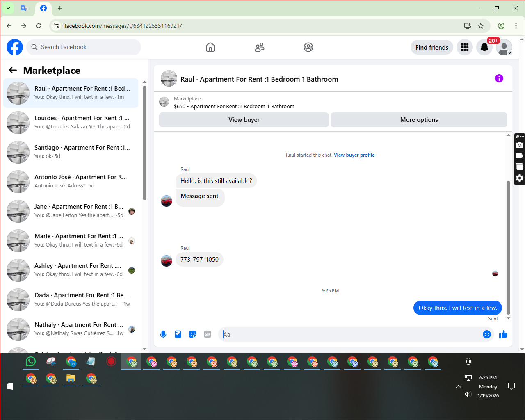Click the address bar URL
This screenshot has height=420, width=525.
pos(123,26)
